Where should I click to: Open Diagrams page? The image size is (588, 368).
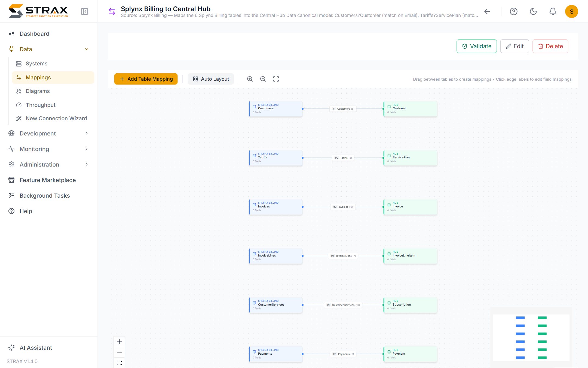[53, 91]
